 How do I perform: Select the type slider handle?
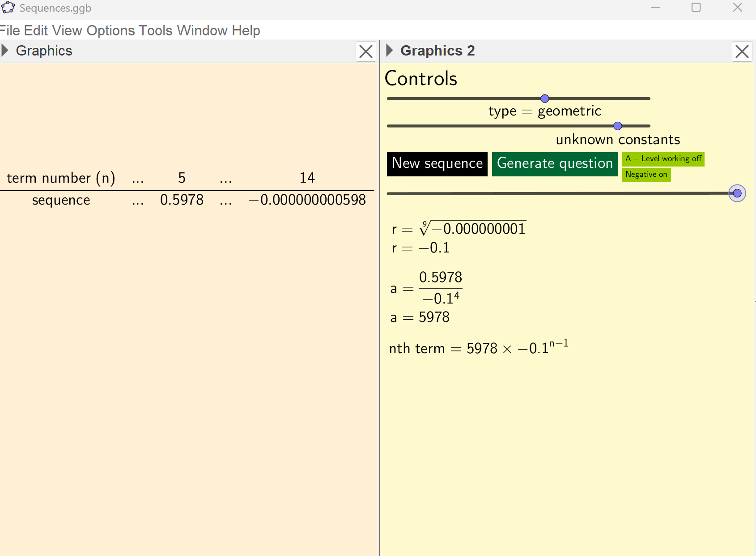coord(544,98)
